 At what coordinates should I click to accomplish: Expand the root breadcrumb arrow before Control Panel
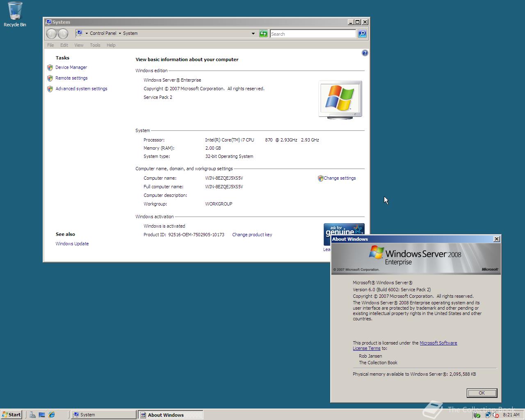tap(87, 34)
